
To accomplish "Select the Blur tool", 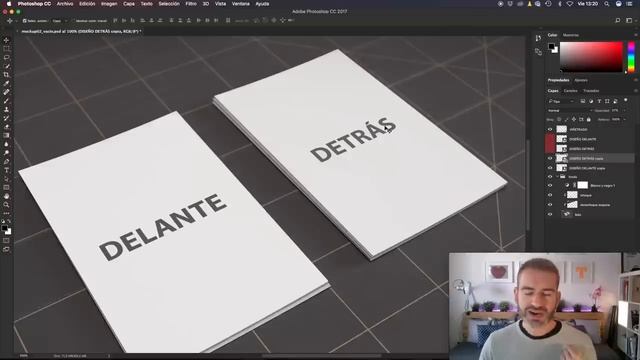I will (x=6, y=144).
